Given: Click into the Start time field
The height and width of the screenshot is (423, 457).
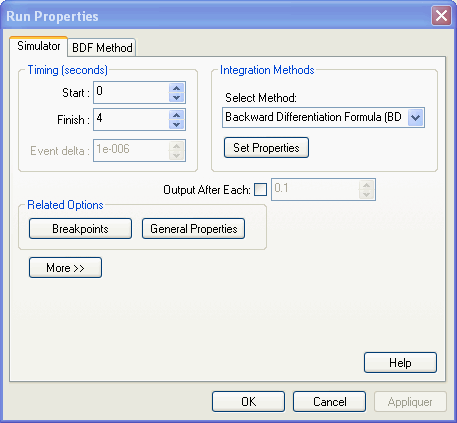Looking at the screenshot, I should pyautogui.click(x=131, y=92).
